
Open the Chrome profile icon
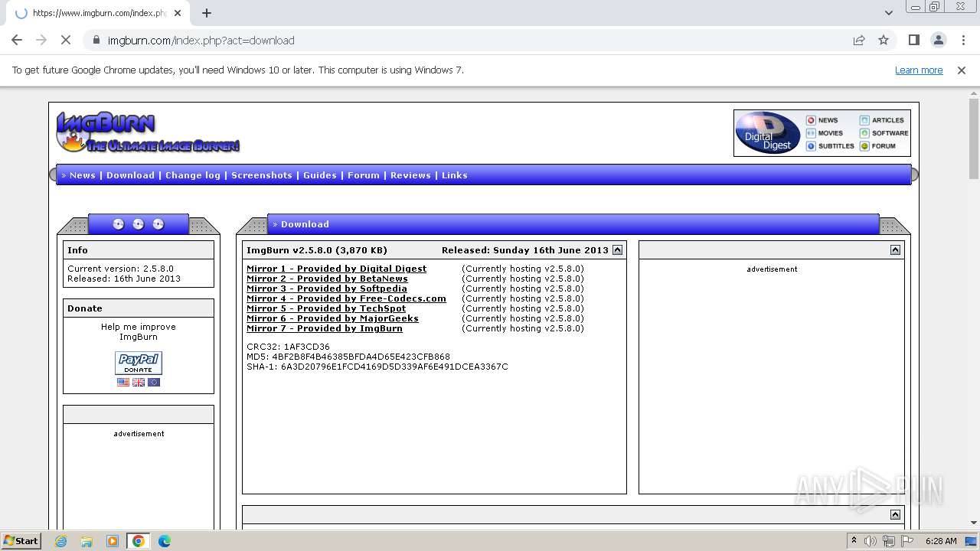[x=939, y=41]
